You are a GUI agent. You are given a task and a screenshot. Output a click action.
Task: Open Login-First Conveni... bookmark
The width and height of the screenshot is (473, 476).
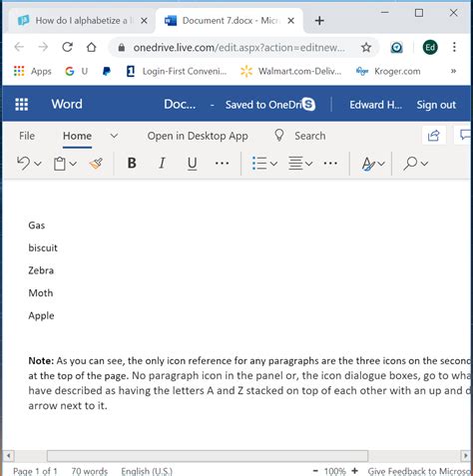pos(177,71)
